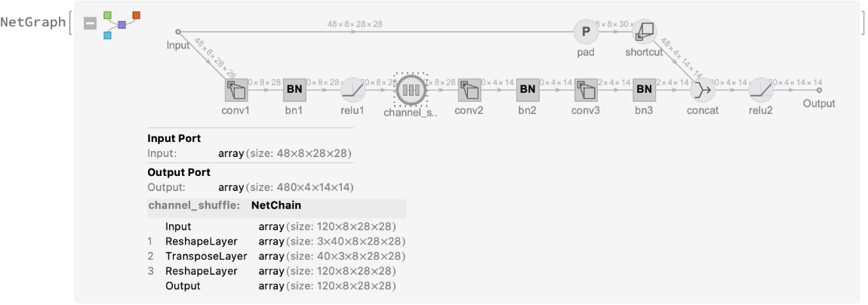
Task: Select the relu1 activation layer icon
Action: point(352,91)
